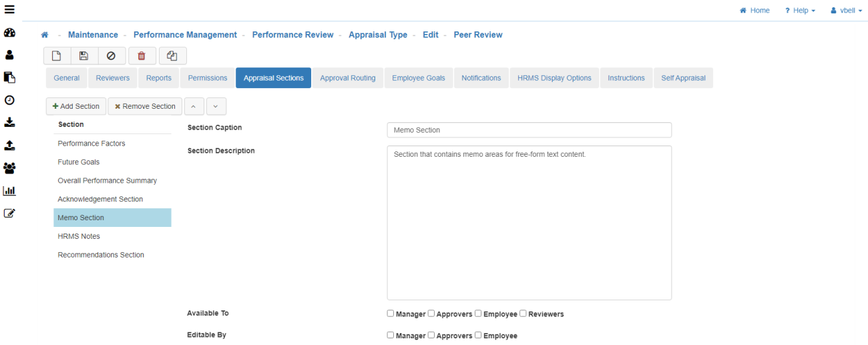Screen dimensions: 868x345
Task: Open the Employee Goals tab
Action: pyautogui.click(x=418, y=78)
